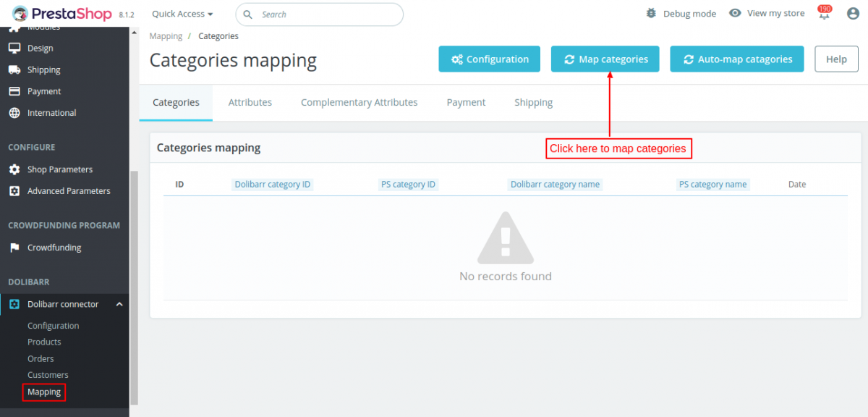
Task: Click the PrestaShop logo
Action: (62, 13)
